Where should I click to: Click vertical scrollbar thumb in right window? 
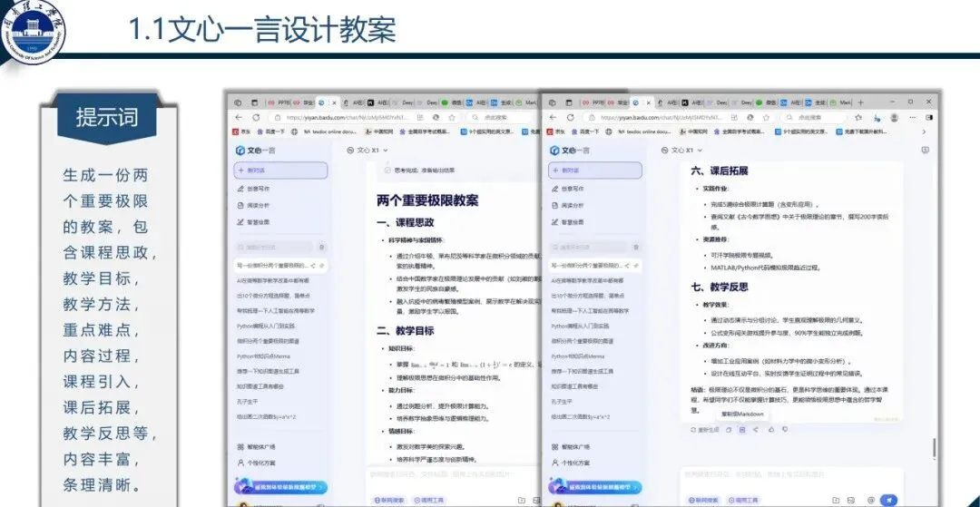[x=935, y=447]
